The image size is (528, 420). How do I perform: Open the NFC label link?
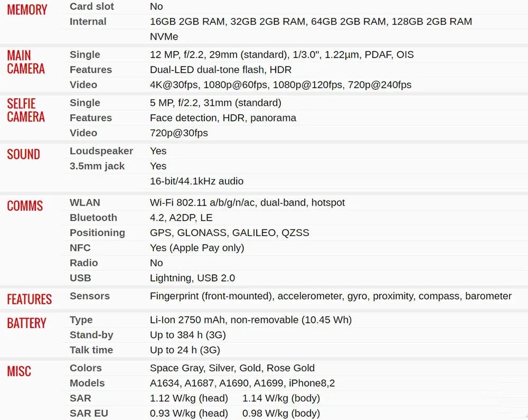(x=80, y=248)
